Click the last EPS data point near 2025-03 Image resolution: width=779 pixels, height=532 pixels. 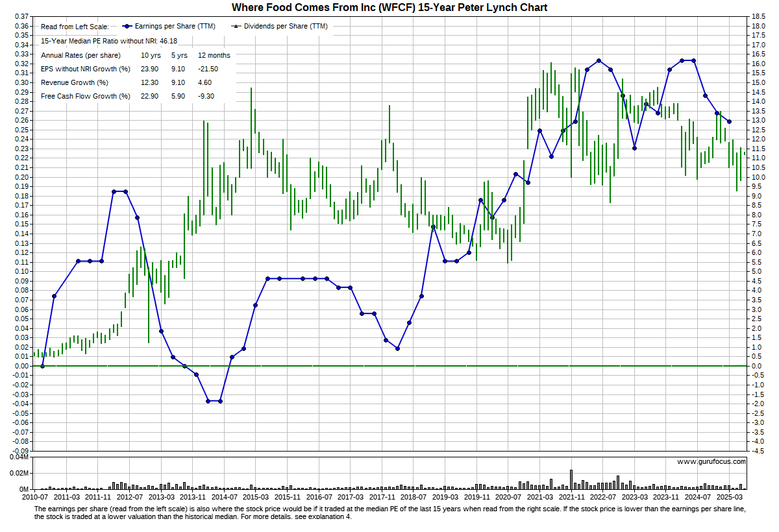(729, 122)
